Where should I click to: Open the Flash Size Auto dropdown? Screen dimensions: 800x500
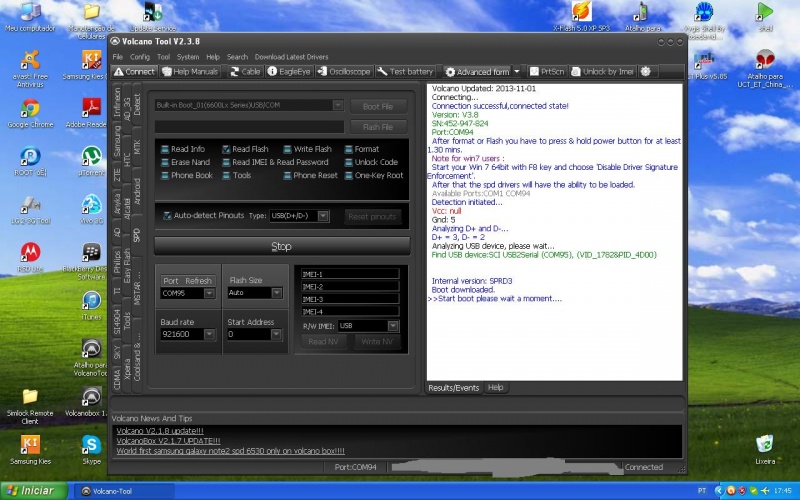click(x=277, y=293)
